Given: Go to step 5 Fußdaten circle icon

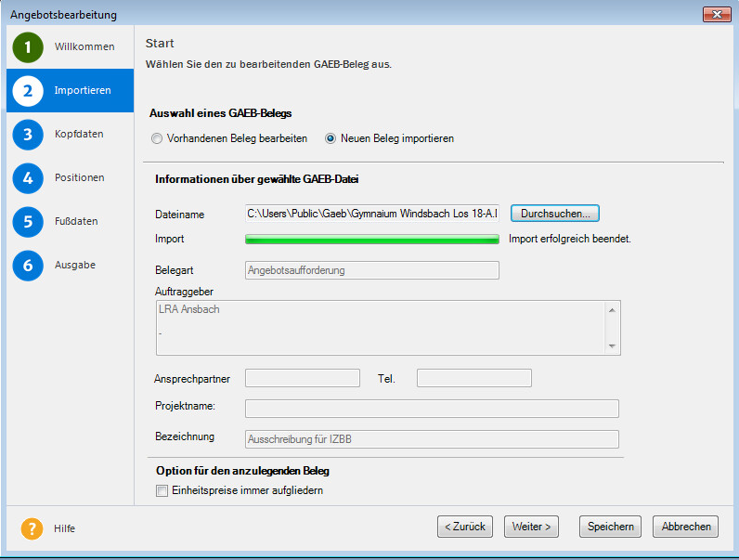Looking at the screenshot, I should coord(28,222).
